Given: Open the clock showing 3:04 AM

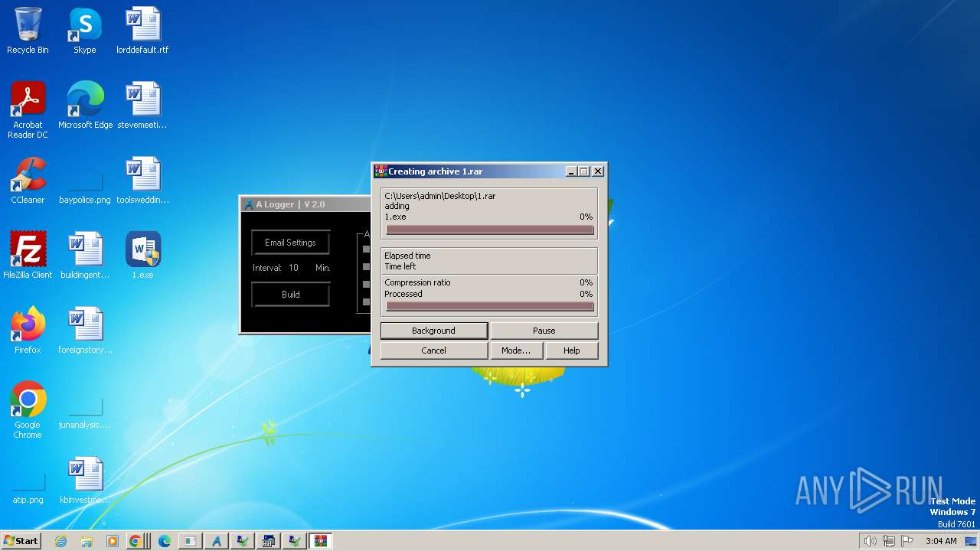Looking at the screenshot, I should pyautogui.click(x=941, y=541).
